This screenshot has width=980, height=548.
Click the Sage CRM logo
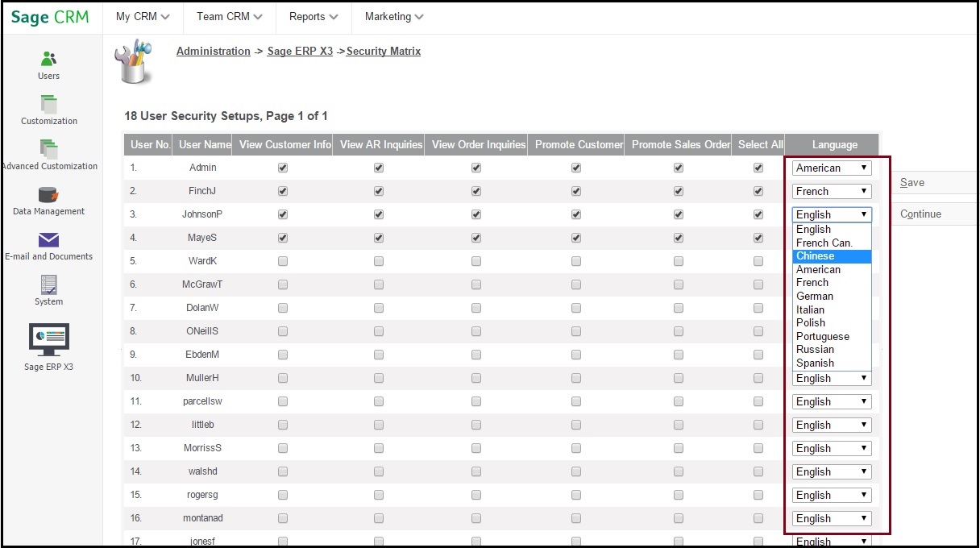coord(50,17)
